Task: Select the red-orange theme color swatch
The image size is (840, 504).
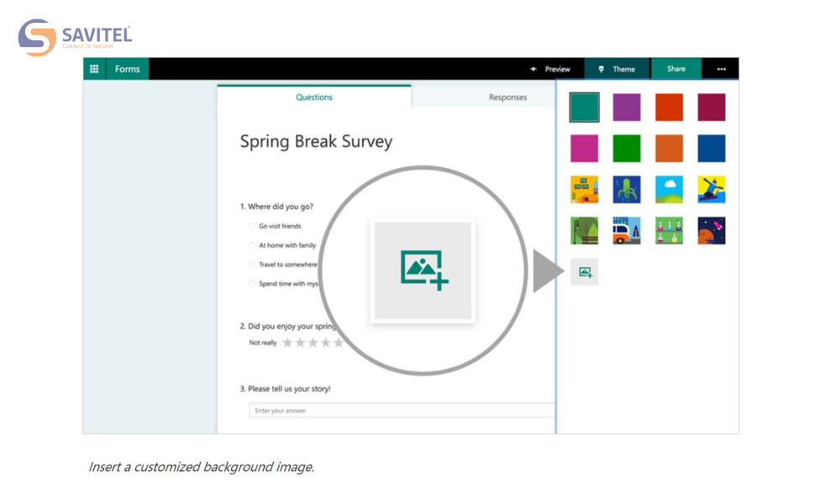Action: click(x=669, y=108)
